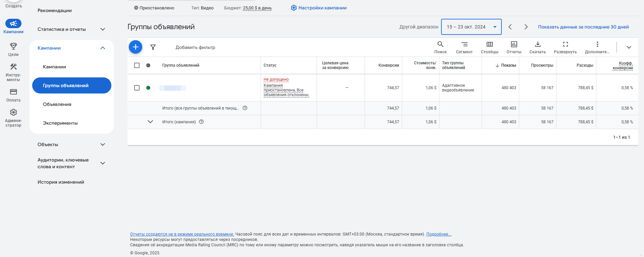The image size is (644, 257).
Task: Click the blue plus create button
Action: click(x=136, y=47)
